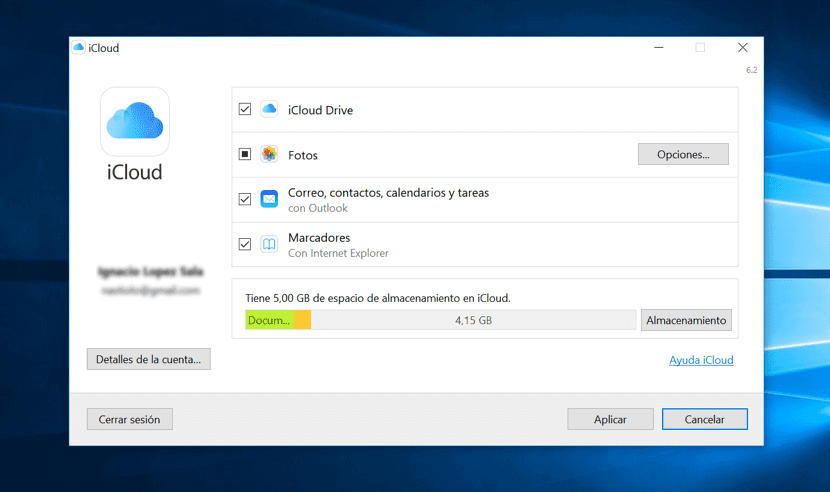Open the Almacenamiento button

(x=686, y=320)
